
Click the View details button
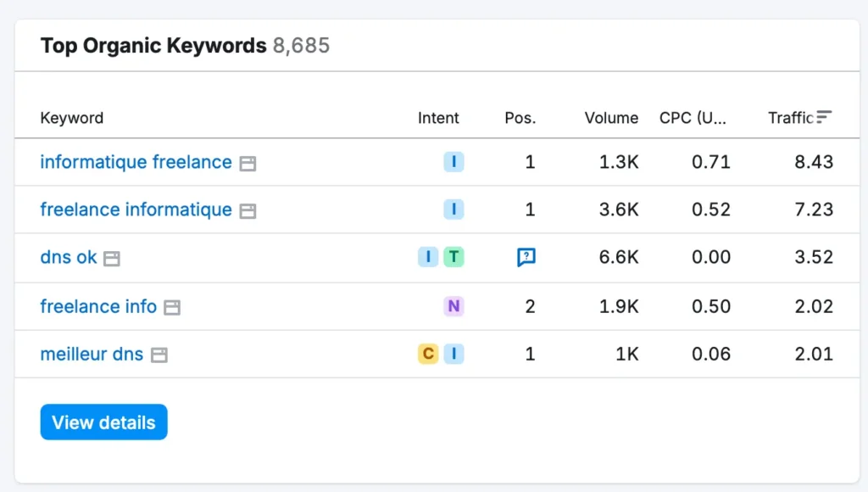tap(104, 422)
